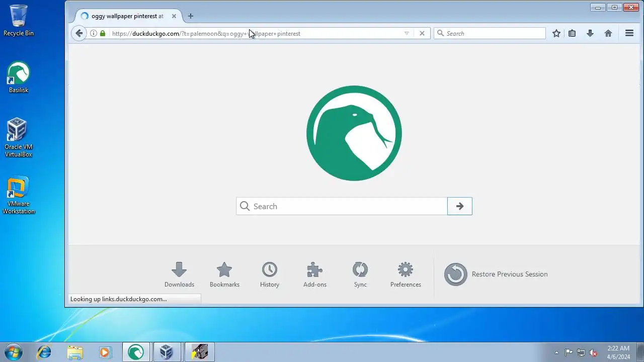Open Sync from the start page
This screenshot has height=362, width=644.
tap(360, 275)
